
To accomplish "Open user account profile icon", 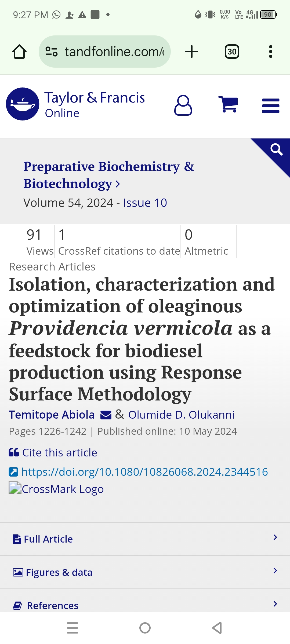I will point(183,105).
